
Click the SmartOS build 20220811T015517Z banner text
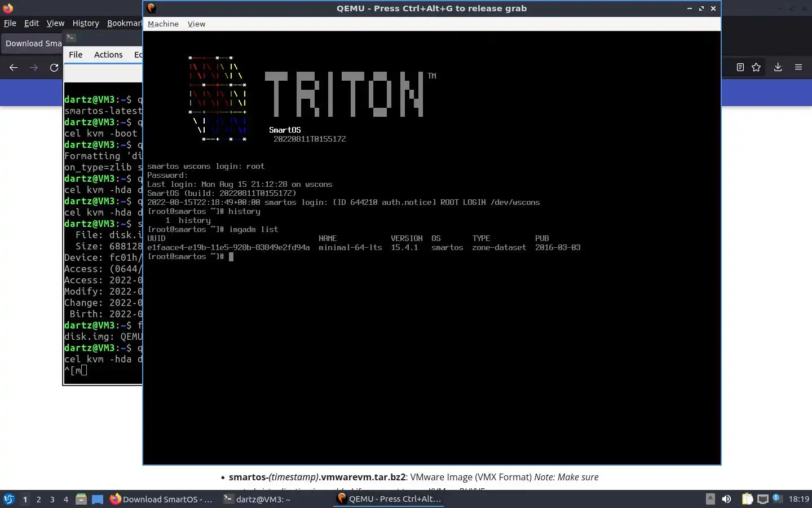[x=310, y=139]
